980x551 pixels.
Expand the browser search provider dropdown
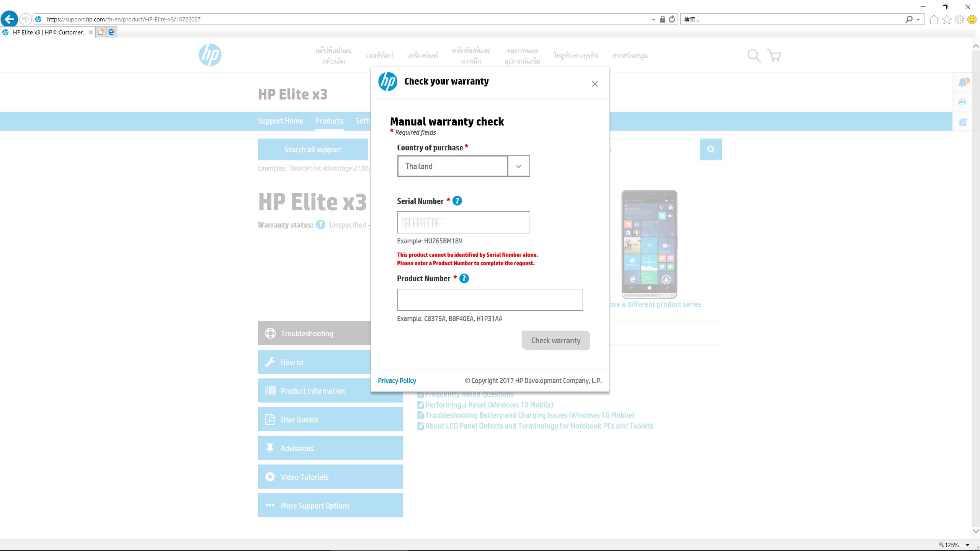pyautogui.click(x=918, y=20)
